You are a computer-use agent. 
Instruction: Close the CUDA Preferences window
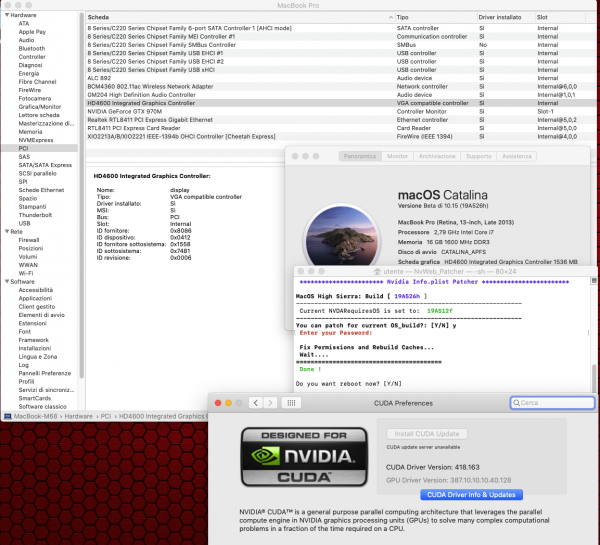(x=218, y=403)
